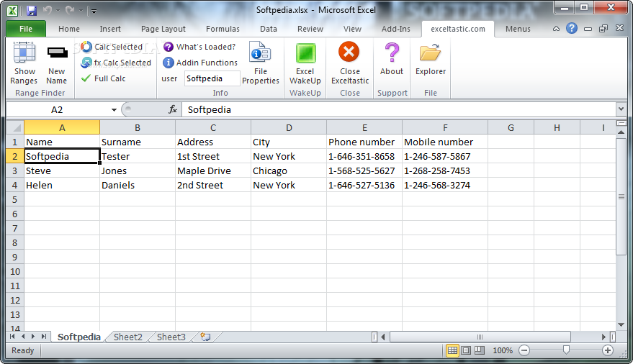633x364 pixels.
Task: Select cell containing Chicago
Action: pos(289,170)
